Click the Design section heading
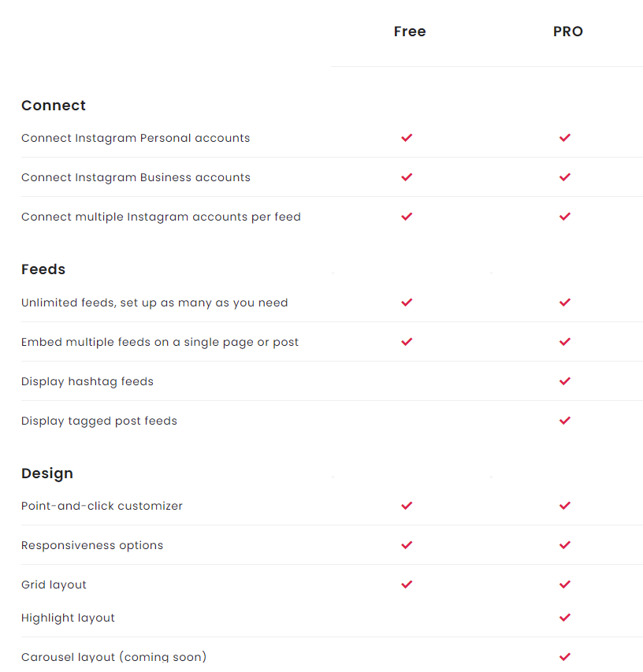 coord(47,473)
